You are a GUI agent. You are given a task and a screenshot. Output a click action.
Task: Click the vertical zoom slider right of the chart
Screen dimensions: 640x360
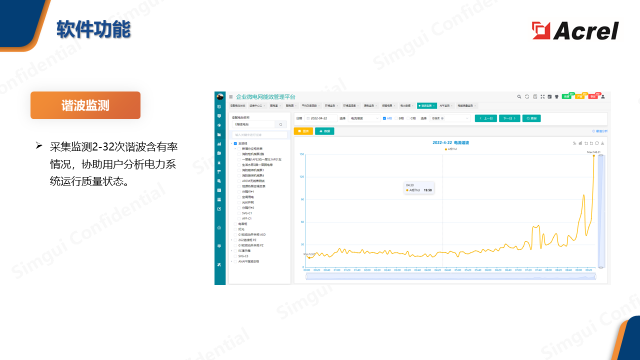tap(601, 211)
